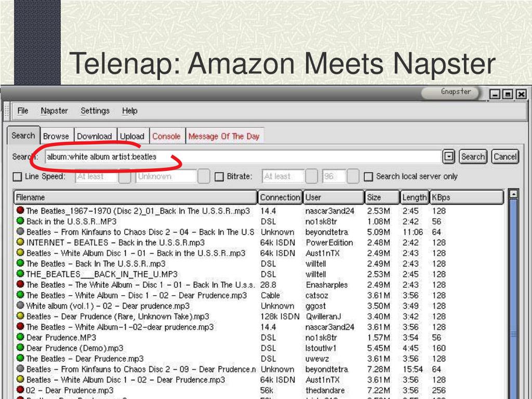Sort by the Connection column header

[280, 197]
